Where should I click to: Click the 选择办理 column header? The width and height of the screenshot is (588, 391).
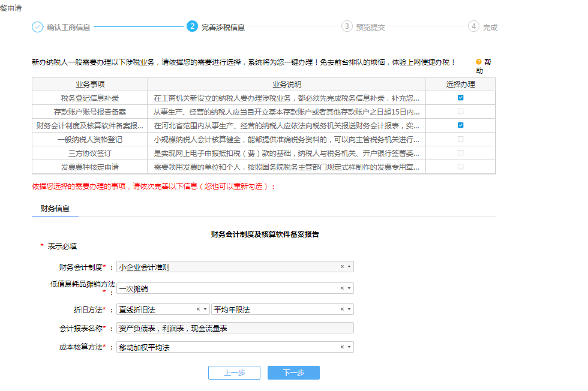[461, 85]
